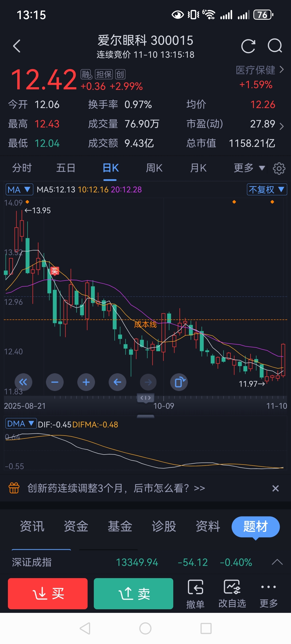Tap the 成本线 cost line label

pyautogui.click(x=145, y=324)
